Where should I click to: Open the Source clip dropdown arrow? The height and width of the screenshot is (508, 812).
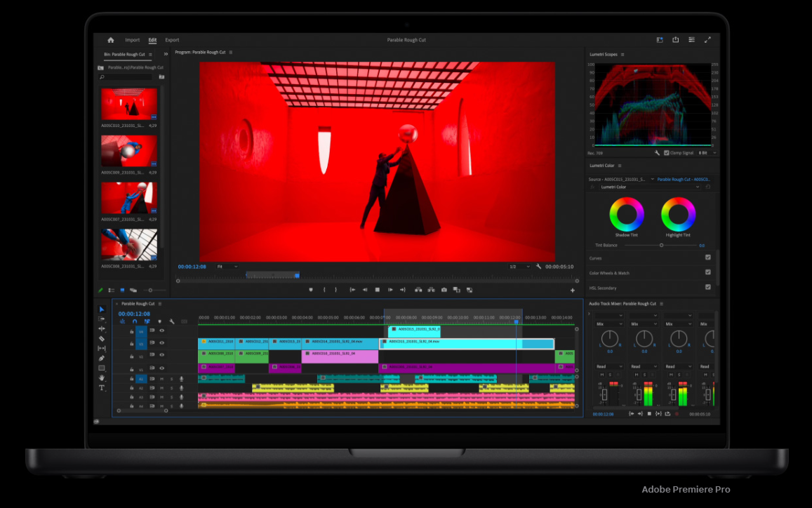coord(652,179)
